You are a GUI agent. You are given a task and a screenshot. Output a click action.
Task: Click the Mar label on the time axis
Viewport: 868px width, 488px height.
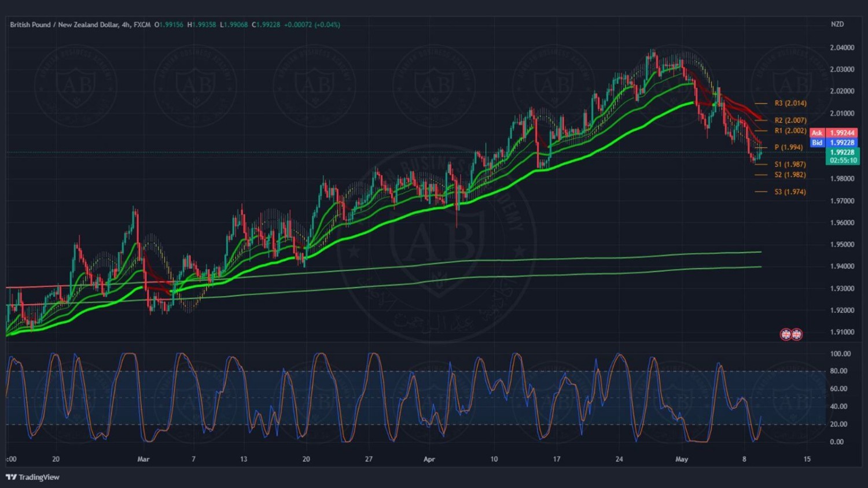coord(144,459)
